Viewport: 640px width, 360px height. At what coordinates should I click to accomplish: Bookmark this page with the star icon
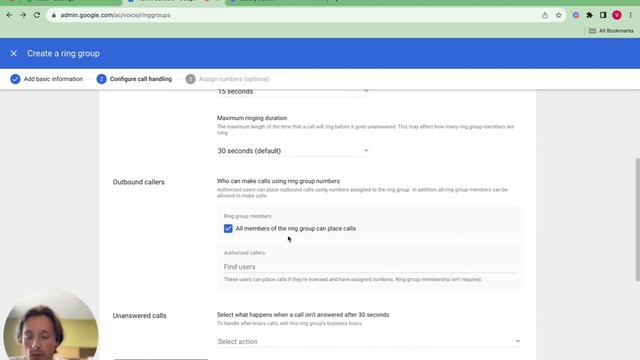tap(559, 16)
